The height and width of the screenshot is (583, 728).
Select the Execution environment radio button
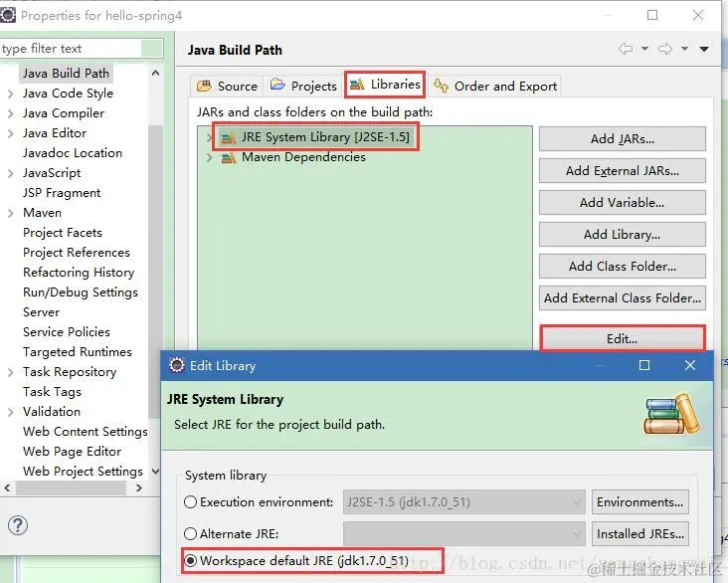pyautogui.click(x=190, y=502)
